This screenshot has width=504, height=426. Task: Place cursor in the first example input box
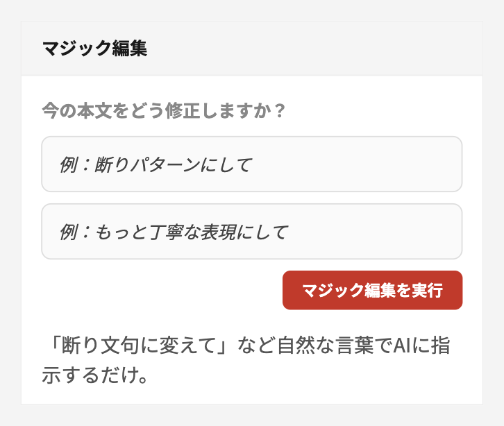(251, 164)
